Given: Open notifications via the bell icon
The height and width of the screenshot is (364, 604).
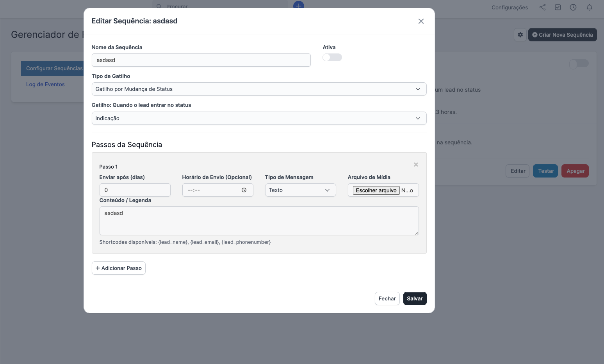Looking at the screenshot, I should tap(589, 7).
